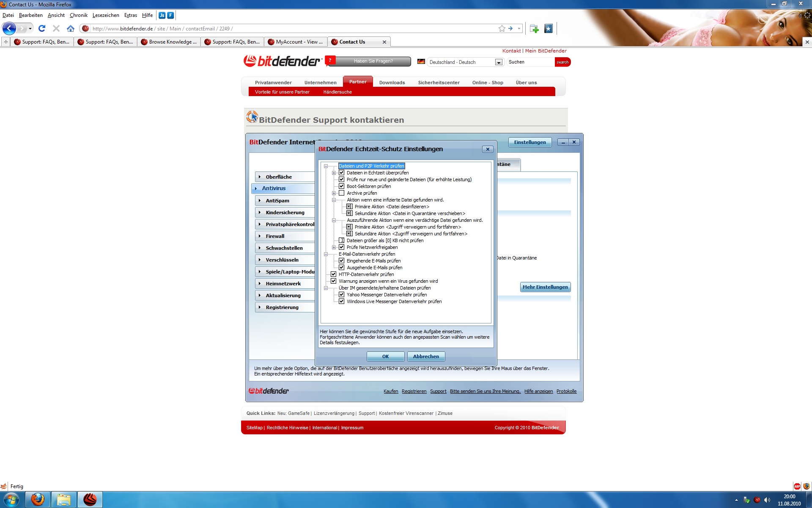Open 'Primäre Aktion <Datei desinfizieren>' dropdown
The height and width of the screenshot is (508, 812).
(x=349, y=207)
